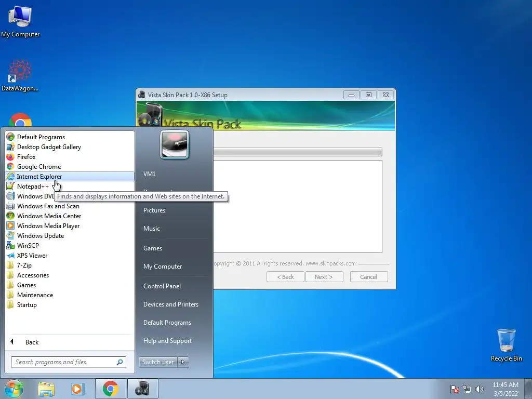
Task: Open Games in Start menu right pane
Action: (153, 248)
